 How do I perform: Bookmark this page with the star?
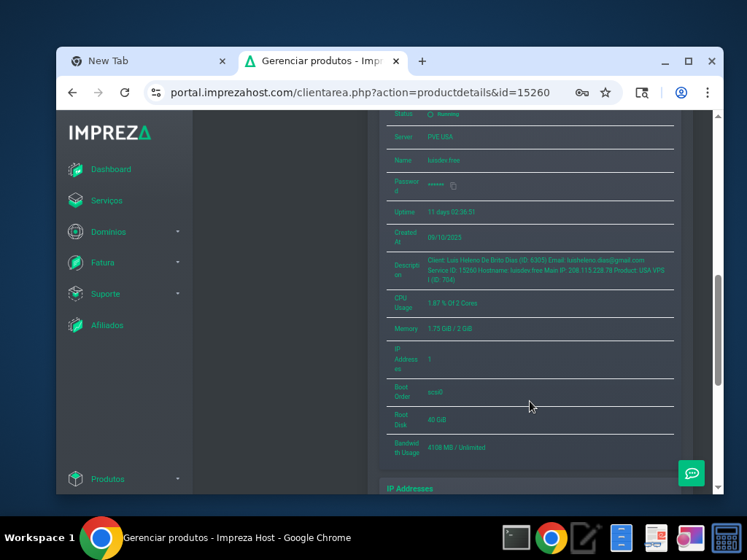click(605, 93)
